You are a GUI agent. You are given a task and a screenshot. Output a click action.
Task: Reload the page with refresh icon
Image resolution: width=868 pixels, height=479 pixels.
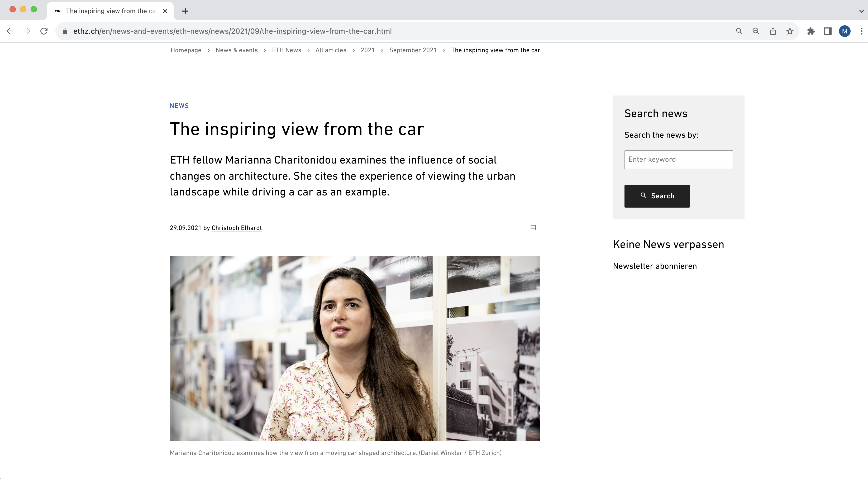pyautogui.click(x=44, y=31)
